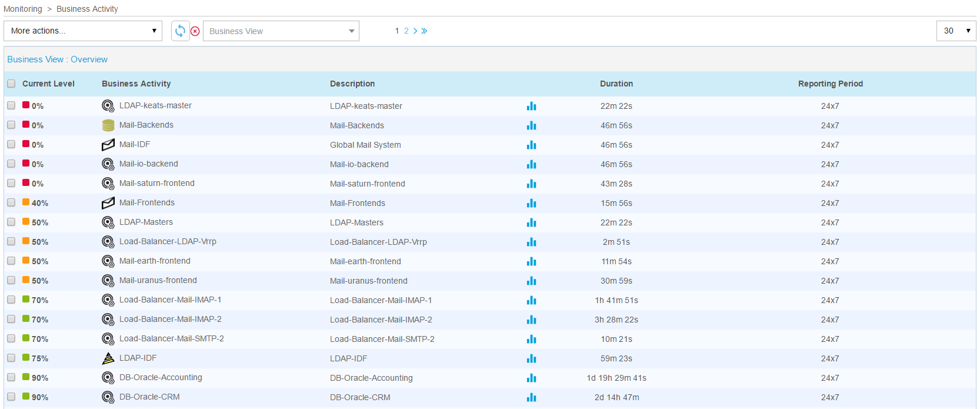
Task: Open bar chart icon for LDAP-keats-master
Action: pyautogui.click(x=532, y=106)
